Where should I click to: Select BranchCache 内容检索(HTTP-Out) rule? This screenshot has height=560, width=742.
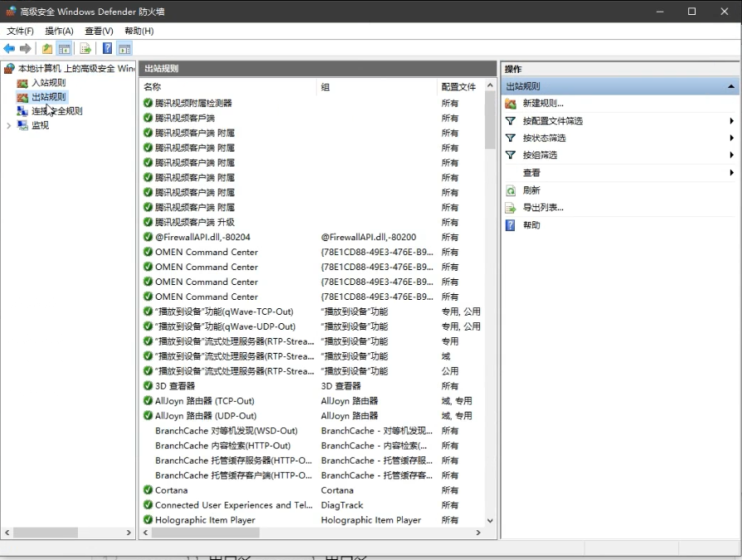223,446
